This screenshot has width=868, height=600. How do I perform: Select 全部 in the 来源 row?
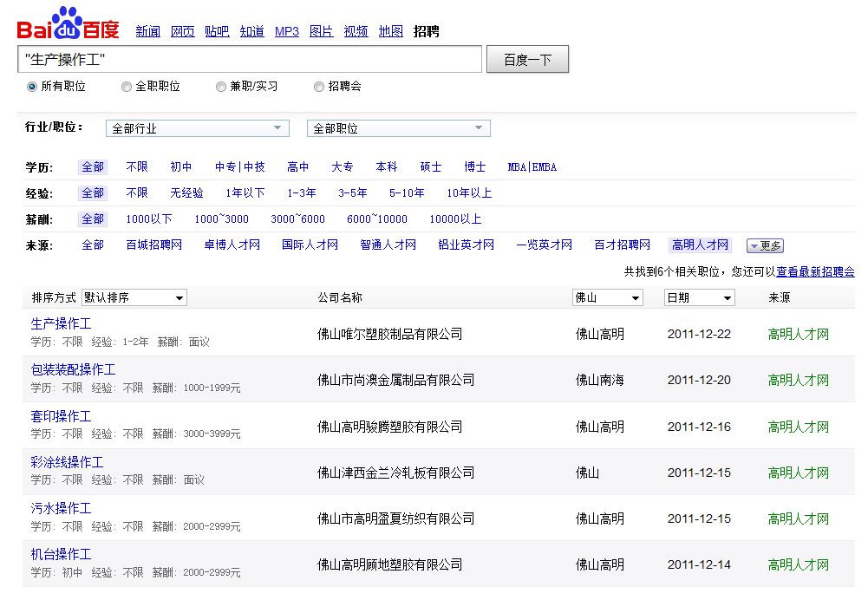tap(93, 245)
